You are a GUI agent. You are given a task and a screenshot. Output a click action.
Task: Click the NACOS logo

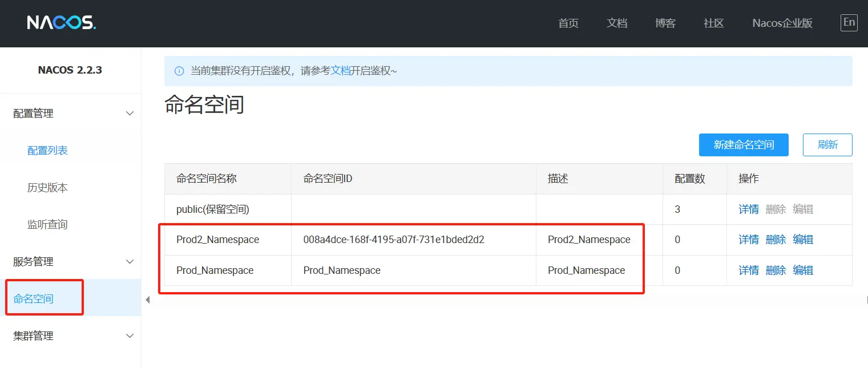click(61, 23)
